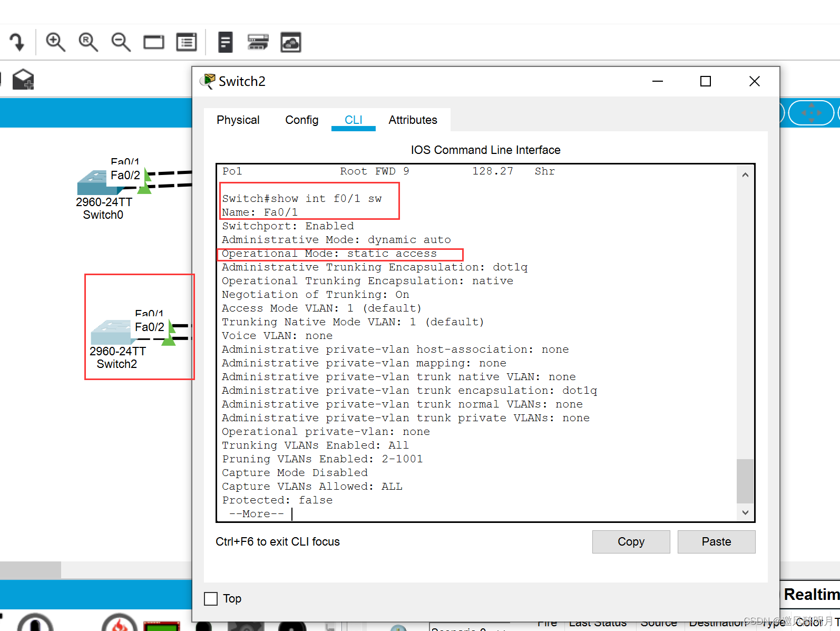Click the CLI scrollbar down arrow
This screenshot has width=840, height=631.
(x=745, y=512)
